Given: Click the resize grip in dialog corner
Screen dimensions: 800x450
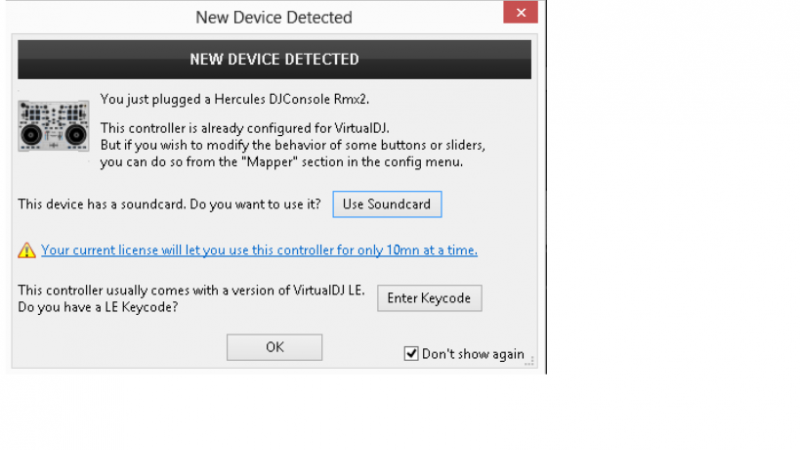Looking at the screenshot, I should pyautogui.click(x=531, y=361).
